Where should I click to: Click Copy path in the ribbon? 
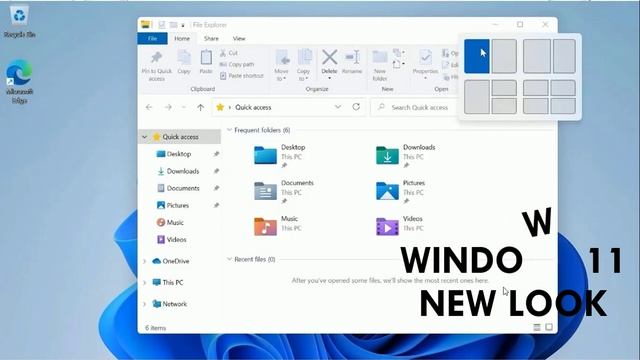237,64
